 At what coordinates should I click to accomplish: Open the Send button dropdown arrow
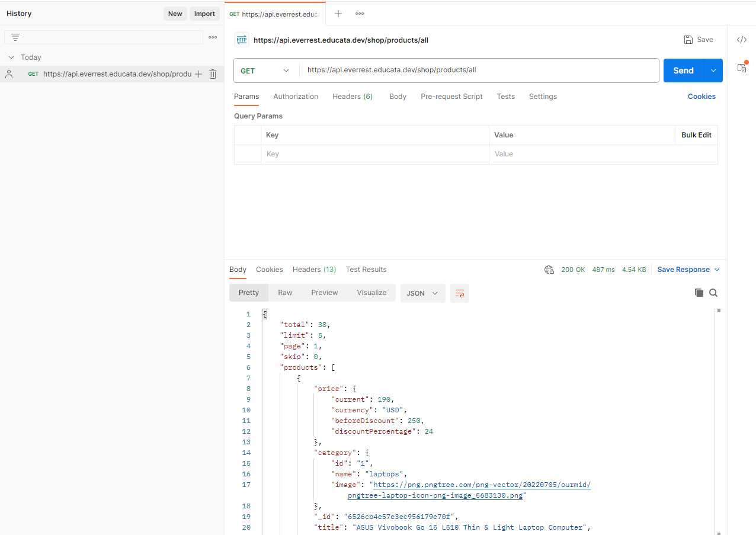click(713, 71)
